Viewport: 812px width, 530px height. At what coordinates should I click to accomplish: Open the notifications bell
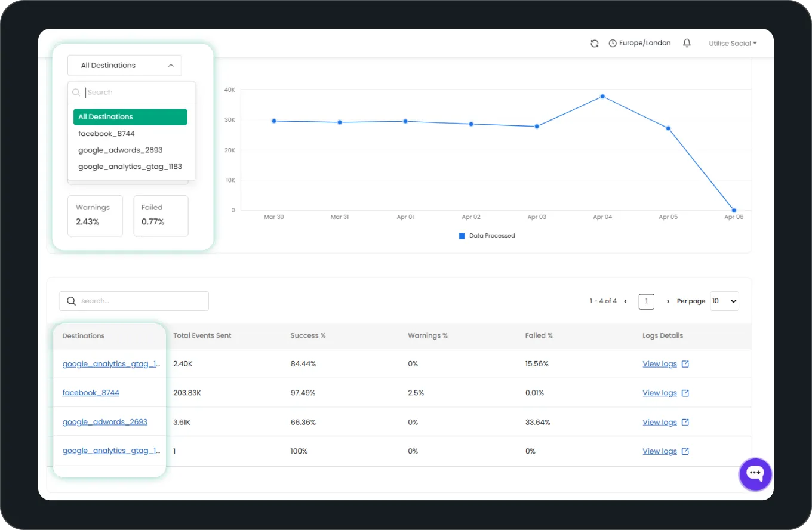click(x=687, y=43)
